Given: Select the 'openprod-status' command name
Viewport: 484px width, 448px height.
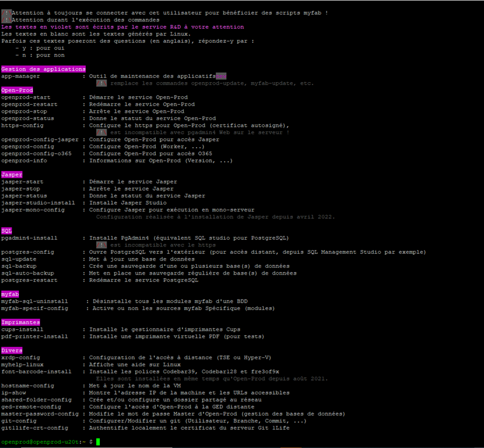Looking at the screenshot, I should 28,118.
